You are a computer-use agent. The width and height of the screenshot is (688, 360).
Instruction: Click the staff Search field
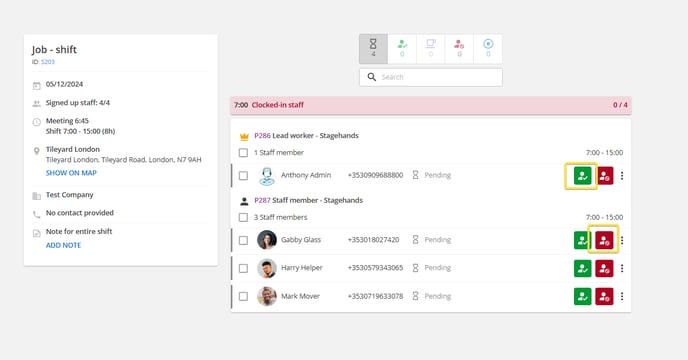[x=431, y=77]
